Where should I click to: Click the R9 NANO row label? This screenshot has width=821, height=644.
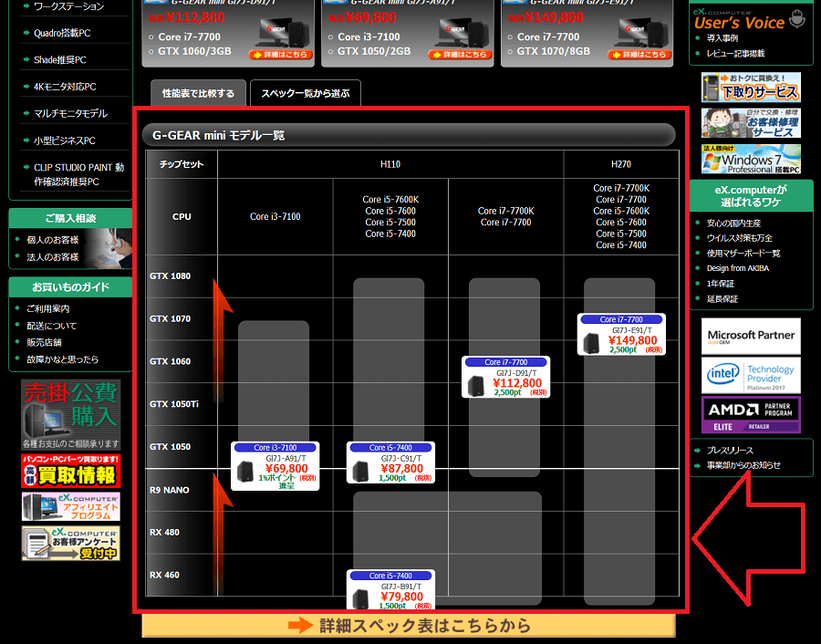coord(169,490)
